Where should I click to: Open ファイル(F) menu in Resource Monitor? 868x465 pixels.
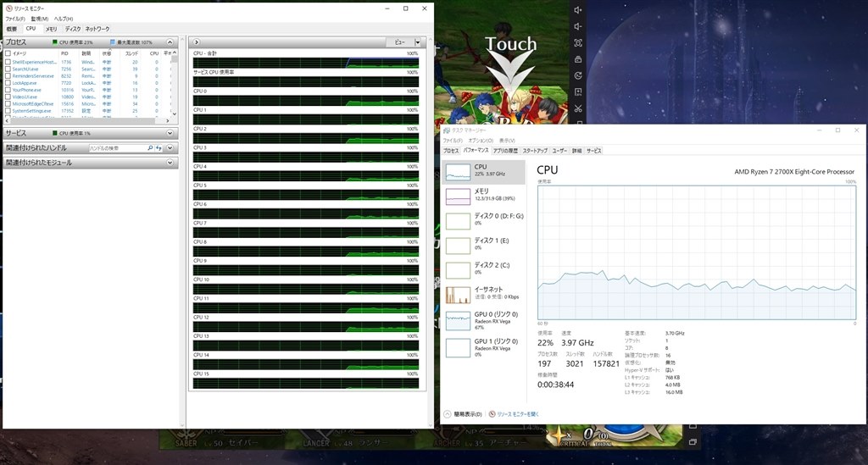tap(15, 19)
